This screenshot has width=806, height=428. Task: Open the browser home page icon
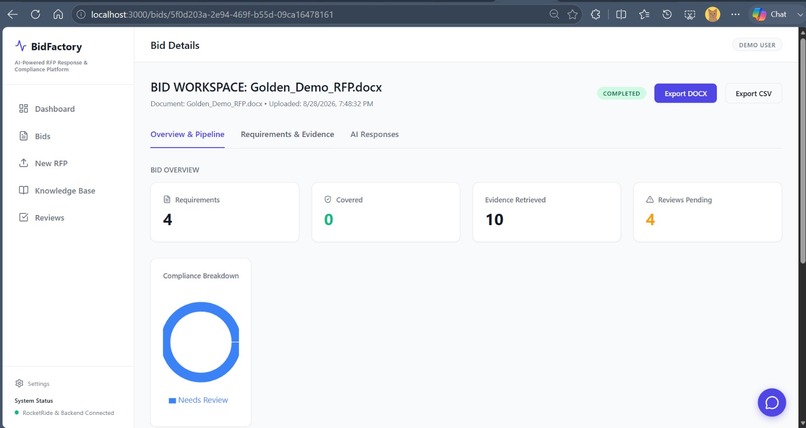coord(58,14)
